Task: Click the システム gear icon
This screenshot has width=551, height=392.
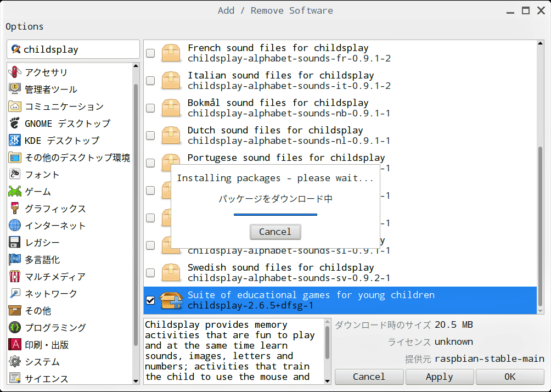Action: (15, 361)
